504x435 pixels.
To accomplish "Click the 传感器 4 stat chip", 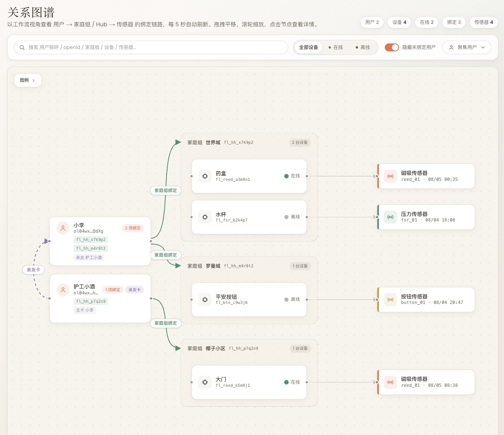I will (x=484, y=22).
